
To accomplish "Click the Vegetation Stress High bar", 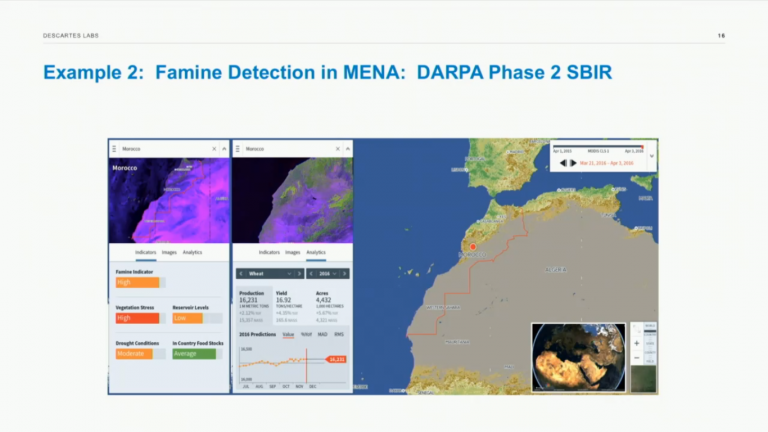I will (x=141, y=318).
